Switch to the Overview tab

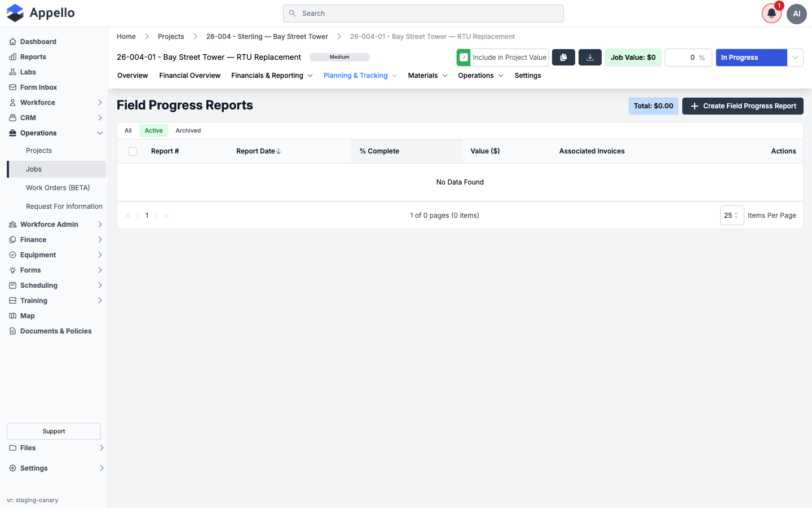(133, 76)
